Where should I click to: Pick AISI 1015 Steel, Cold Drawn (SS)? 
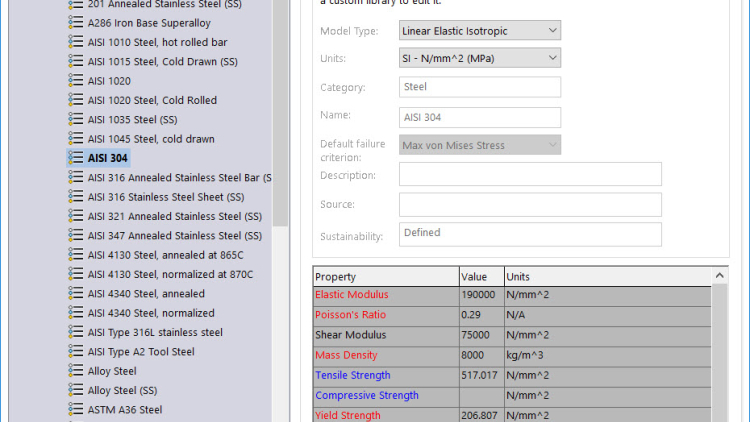(x=163, y=62)
